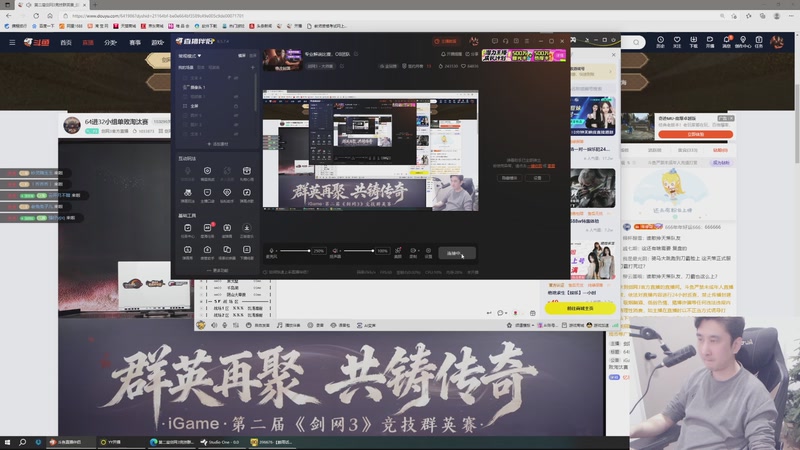
Task: Expand the 游戏 dropdown on Douyu
Action: pyautogui.click(x=157, y=42)
